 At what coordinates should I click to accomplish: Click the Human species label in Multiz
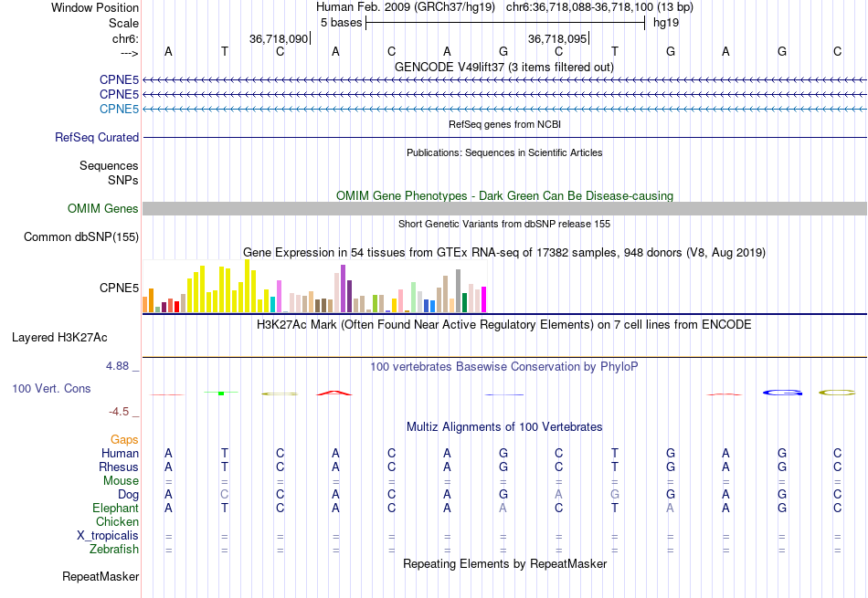[x=120, y=453]
